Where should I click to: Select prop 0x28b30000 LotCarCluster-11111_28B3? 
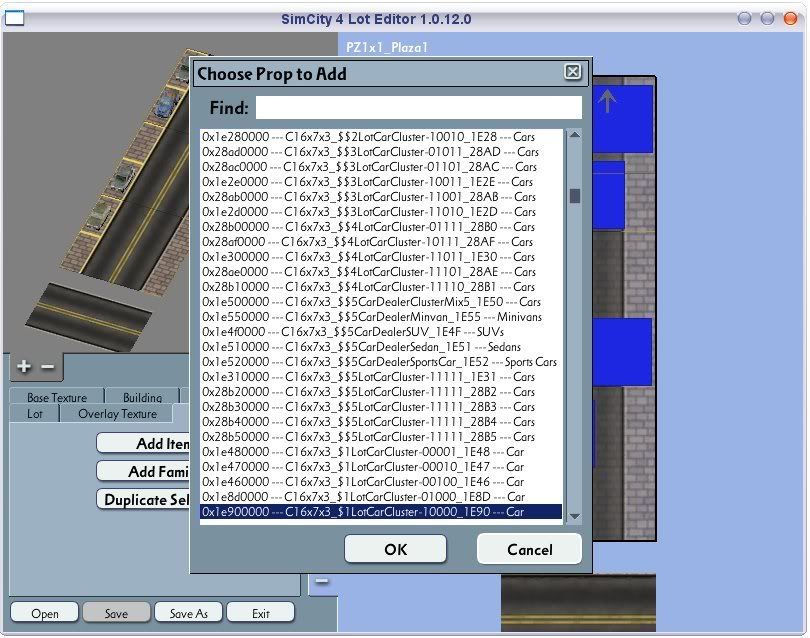point(381,407)
